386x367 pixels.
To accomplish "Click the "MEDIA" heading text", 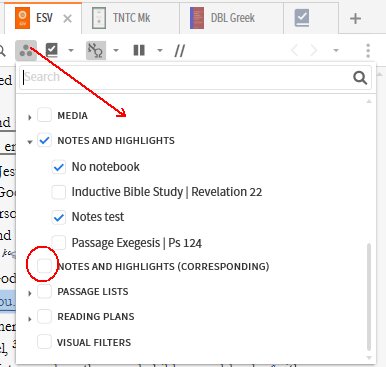I will point(72,116).
